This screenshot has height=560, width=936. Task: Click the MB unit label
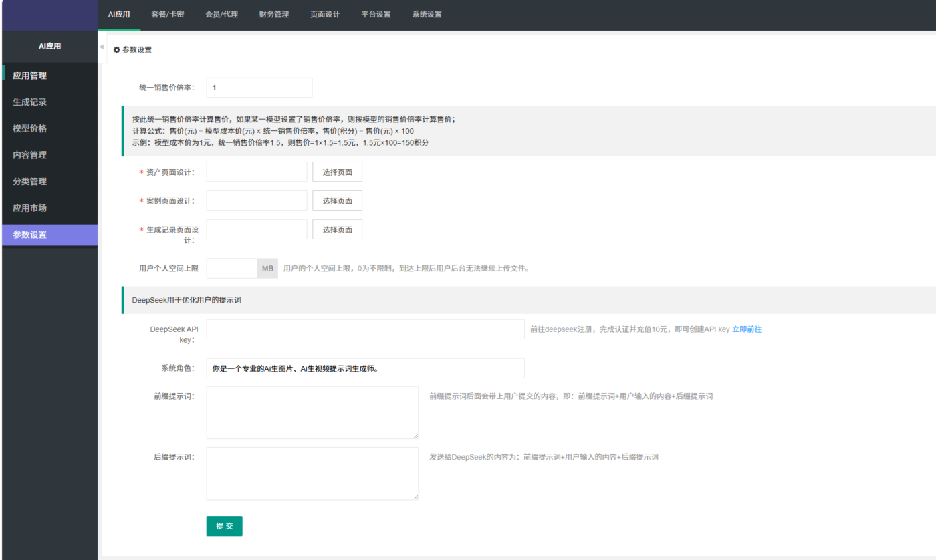[267, 269]
